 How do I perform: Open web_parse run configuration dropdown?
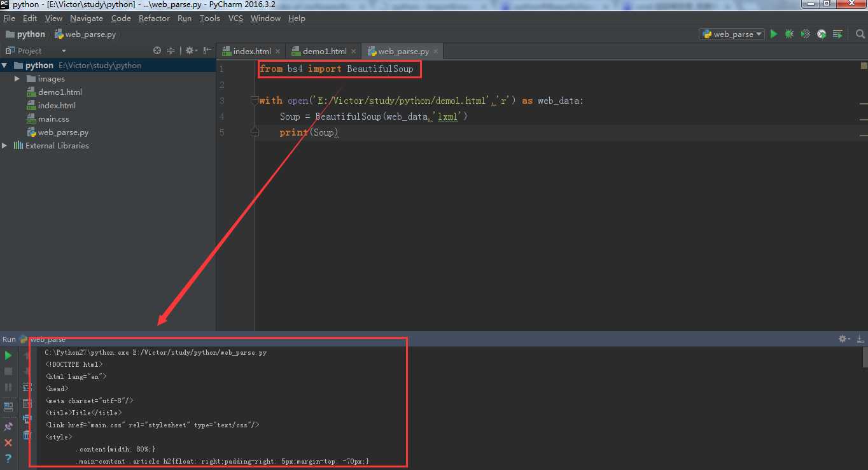coord(732,34)
